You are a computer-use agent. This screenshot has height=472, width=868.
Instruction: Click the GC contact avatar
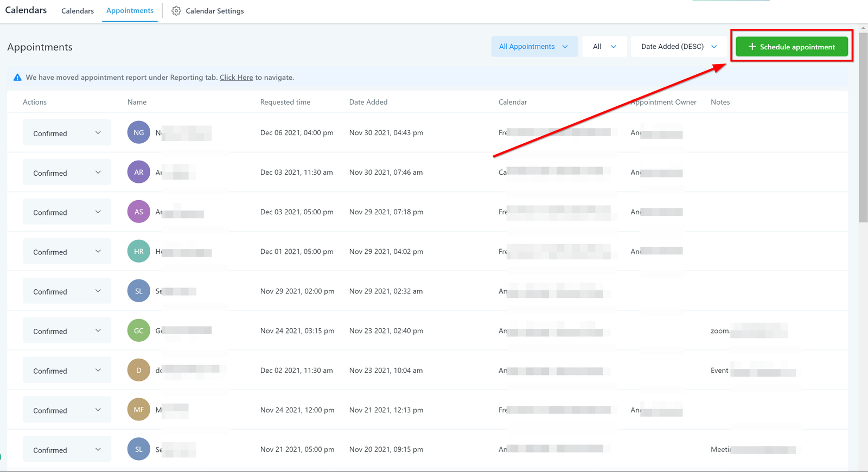139,330
